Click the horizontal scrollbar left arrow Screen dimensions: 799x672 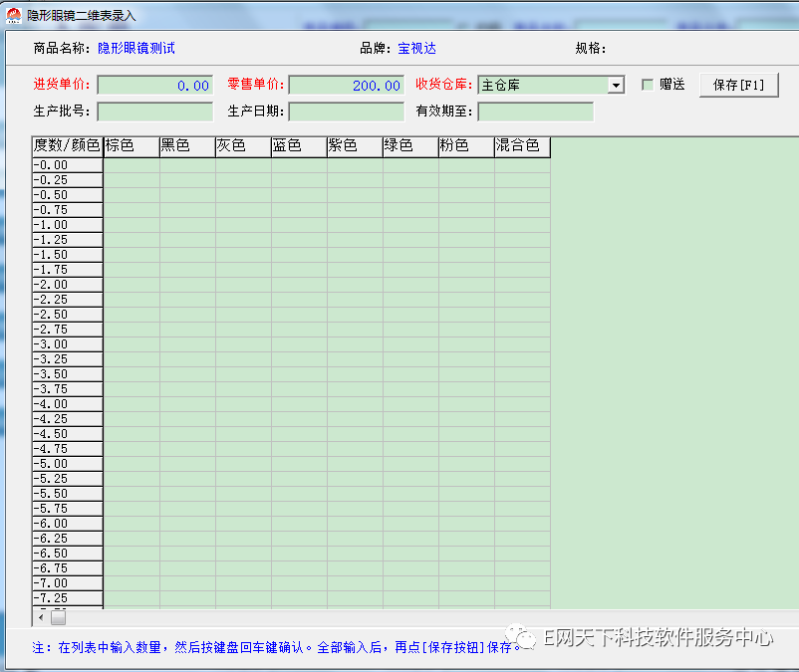[x=41, y=617]
